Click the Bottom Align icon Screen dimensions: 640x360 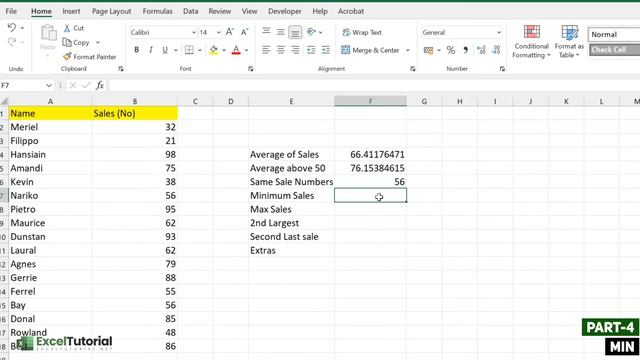tap(295, 32)
